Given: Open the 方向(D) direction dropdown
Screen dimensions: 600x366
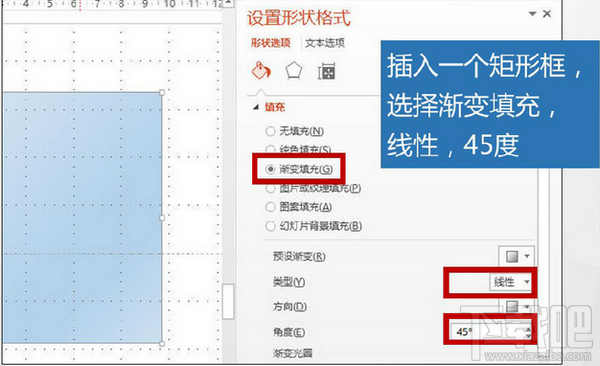Looking at the screenshot, I should 517,306.
